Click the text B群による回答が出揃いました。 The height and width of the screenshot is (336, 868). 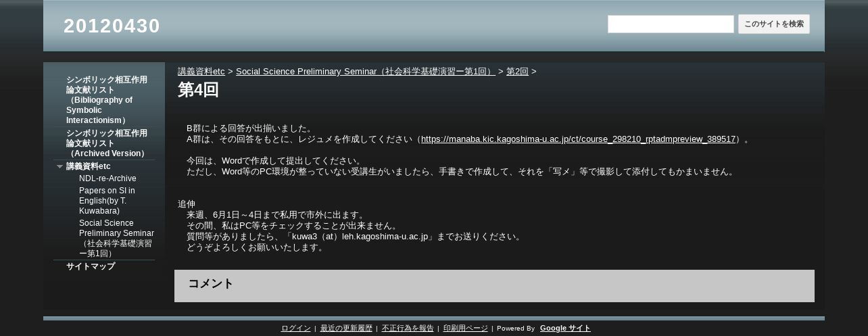[x=250, y=128]
